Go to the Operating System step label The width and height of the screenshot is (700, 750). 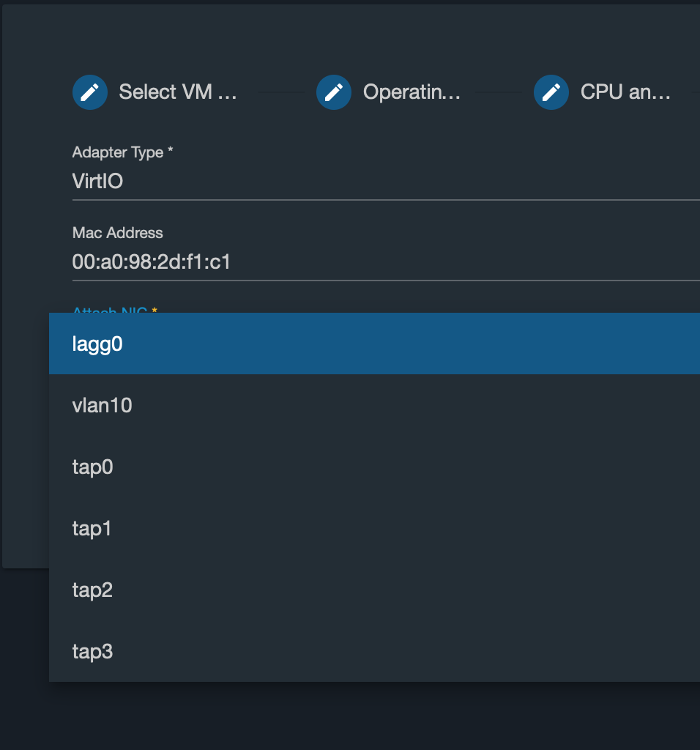coord(412,92)
